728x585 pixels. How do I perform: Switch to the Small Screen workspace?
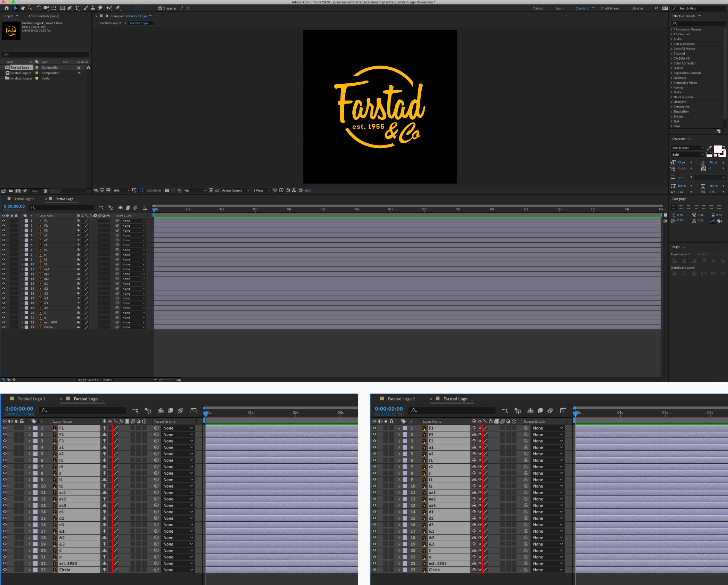point(610,8)
